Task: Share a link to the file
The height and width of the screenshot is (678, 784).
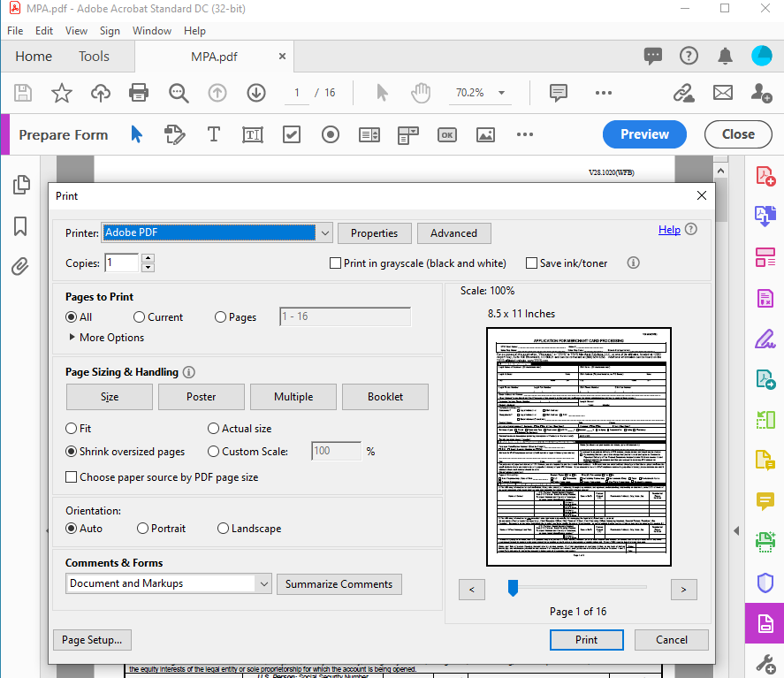Action: [x=683, y=93]
